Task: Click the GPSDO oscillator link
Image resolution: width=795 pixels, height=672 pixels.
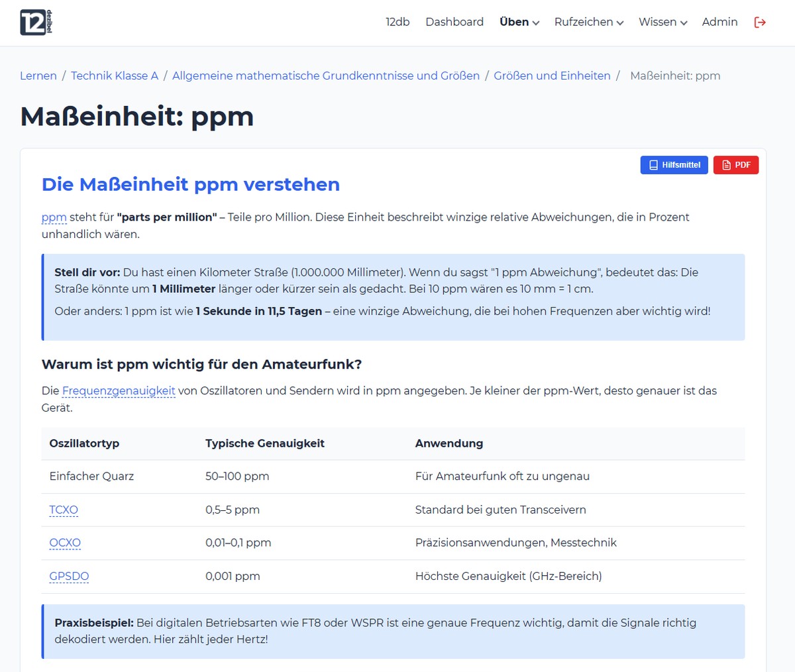Action: [69, 576]
